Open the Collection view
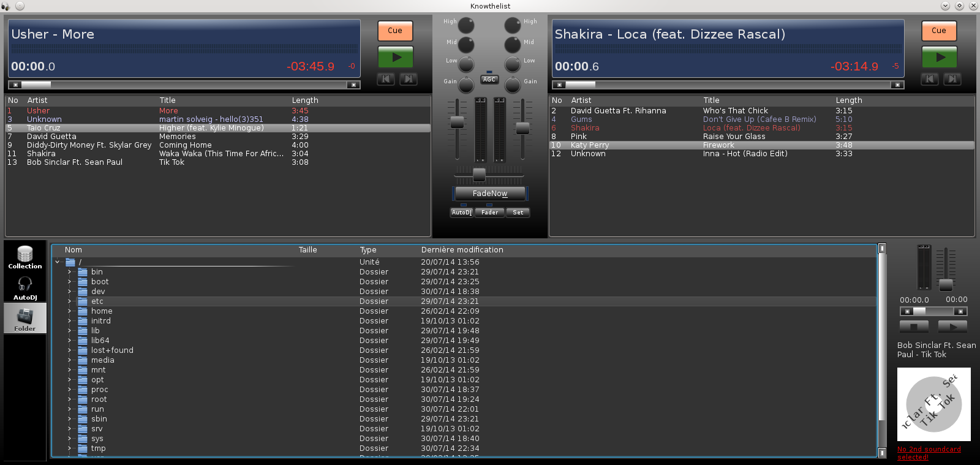The image size is (980, 465). coord(25,257)
